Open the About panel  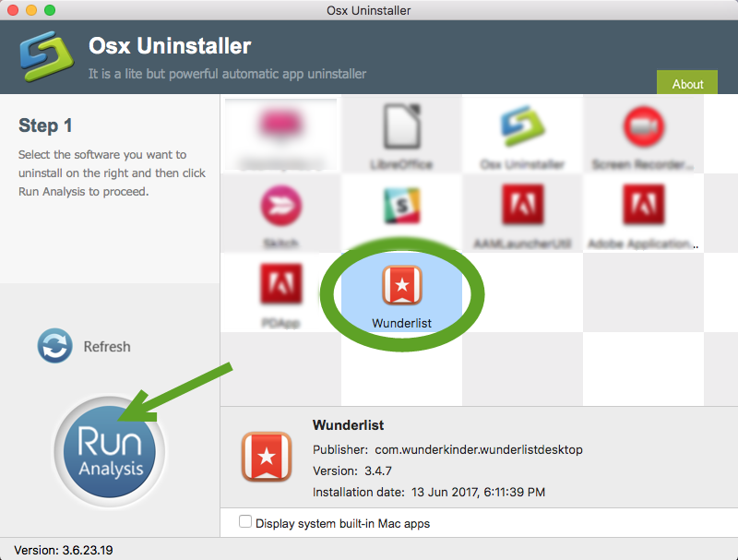(686, 83)
